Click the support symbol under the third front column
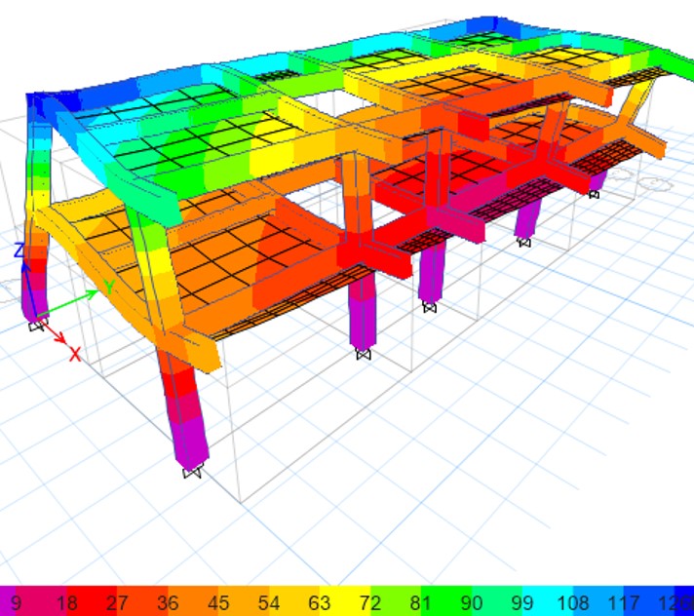The width and height of the screenshot is (694, 616). coord(429,306)
